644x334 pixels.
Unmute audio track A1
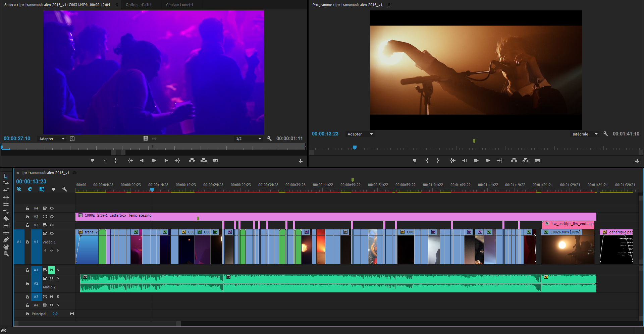[51, 270]
